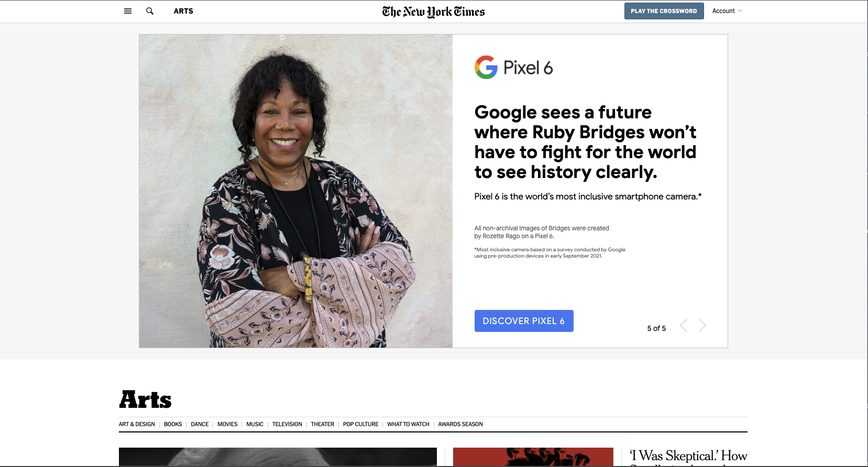Click Play the Crossword button
Image resolution: width=868 pixels, height=467 pixels.
(664, 11)
